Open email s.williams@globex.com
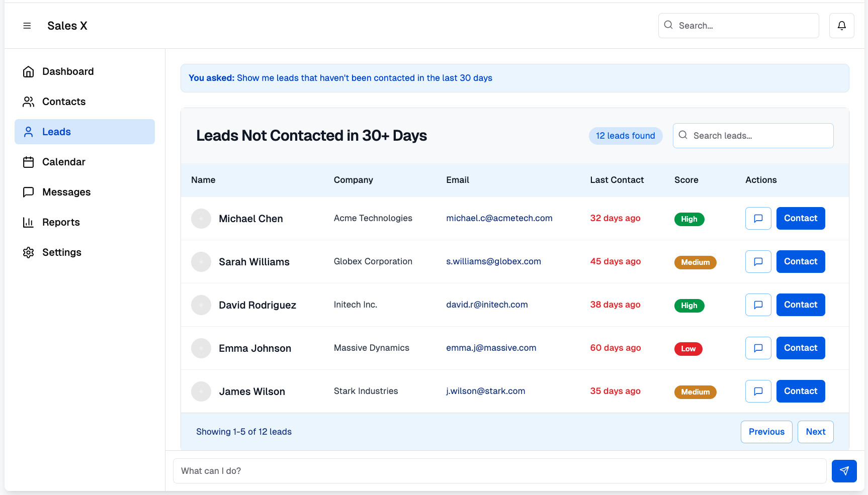 tap(493, 261)
